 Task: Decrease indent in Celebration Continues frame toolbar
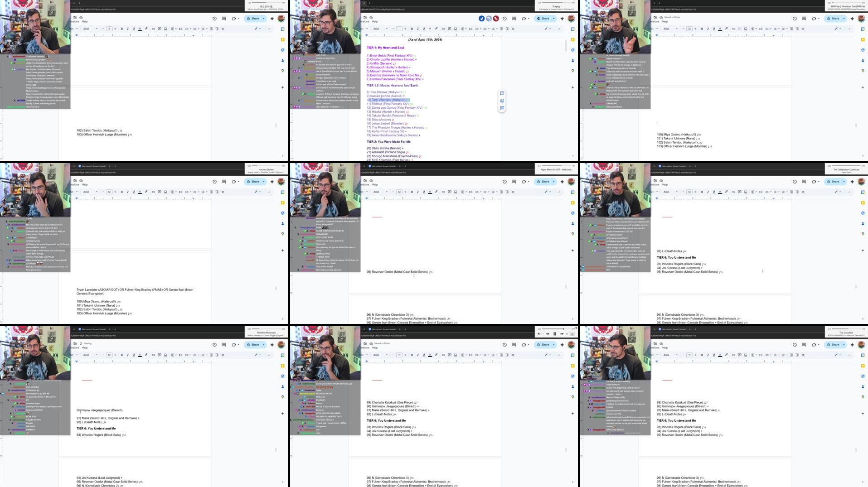click(x=791, y=192)
